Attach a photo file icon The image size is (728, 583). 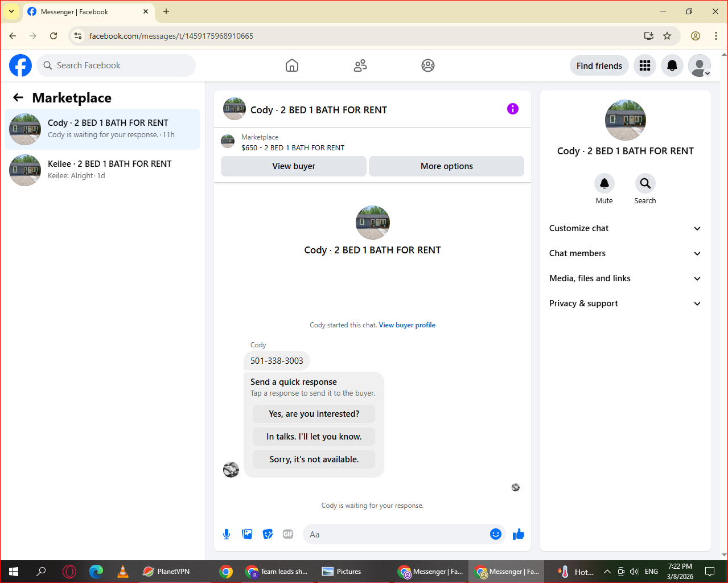click(247, 534)
